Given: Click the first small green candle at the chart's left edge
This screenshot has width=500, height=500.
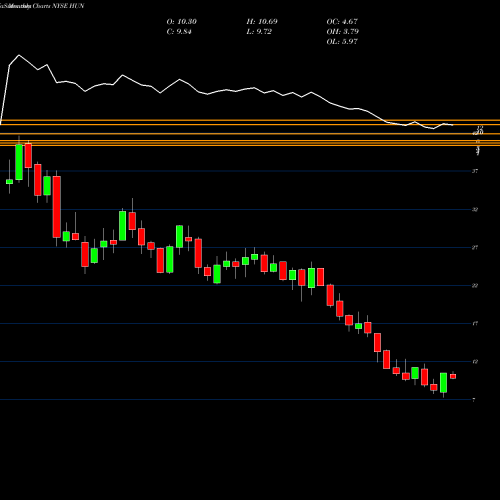Looking at the screenshot, I should tap(9, 181).
